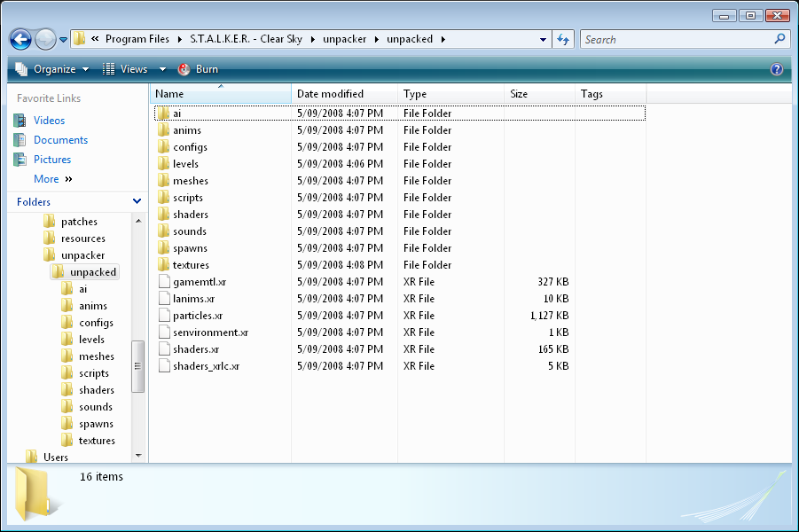Collapse the Folders pane chevron
The width and height of the screenshot is (799, 532).
(x=137, y=202)
